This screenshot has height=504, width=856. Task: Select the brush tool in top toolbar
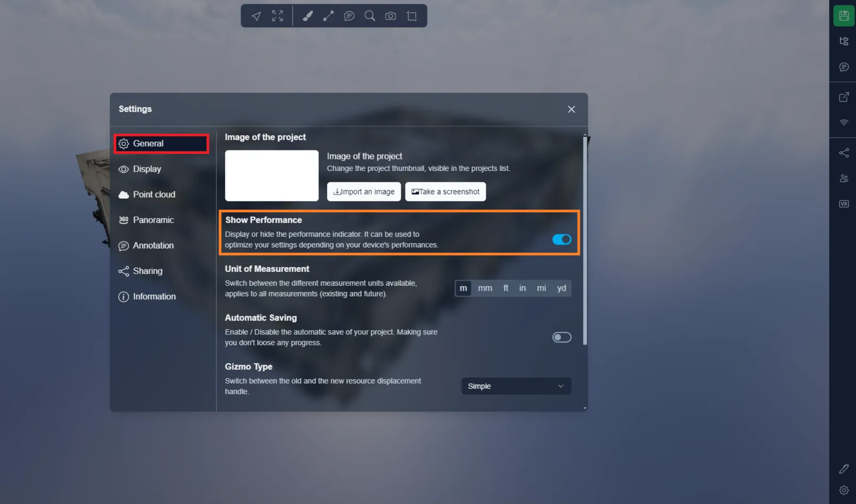[x=307, y=16]
